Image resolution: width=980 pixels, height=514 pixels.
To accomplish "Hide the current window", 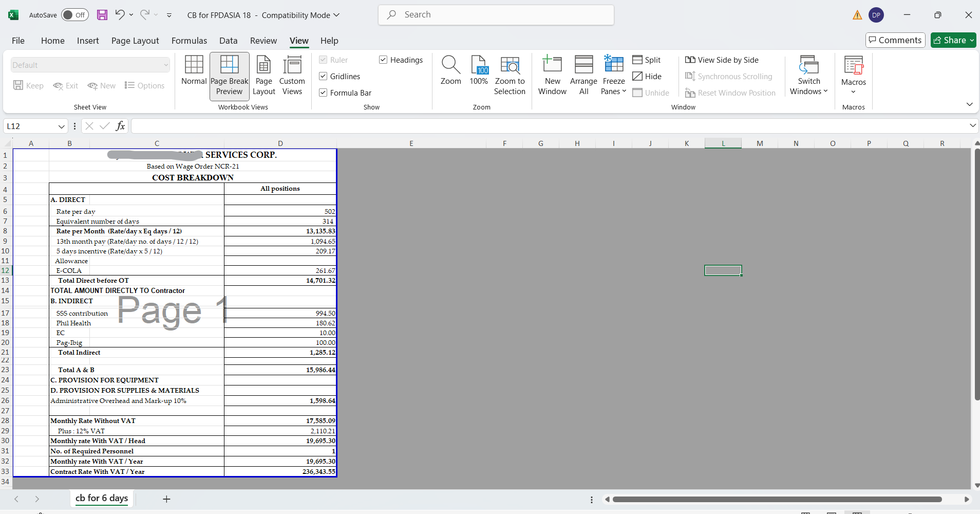I will (647, 76).
